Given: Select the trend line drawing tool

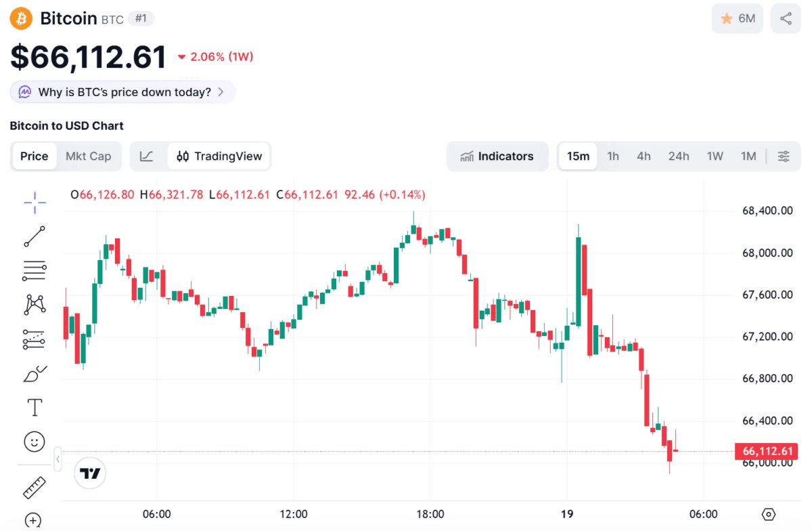Looking at the screenshot, I should (35, 236).
